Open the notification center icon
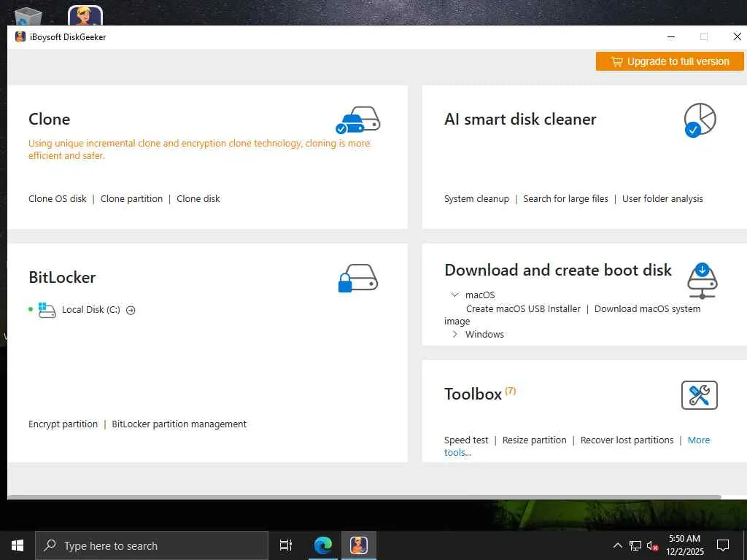Screen dimensions: 747x560 pyautogui.click(x=723, y=545)
